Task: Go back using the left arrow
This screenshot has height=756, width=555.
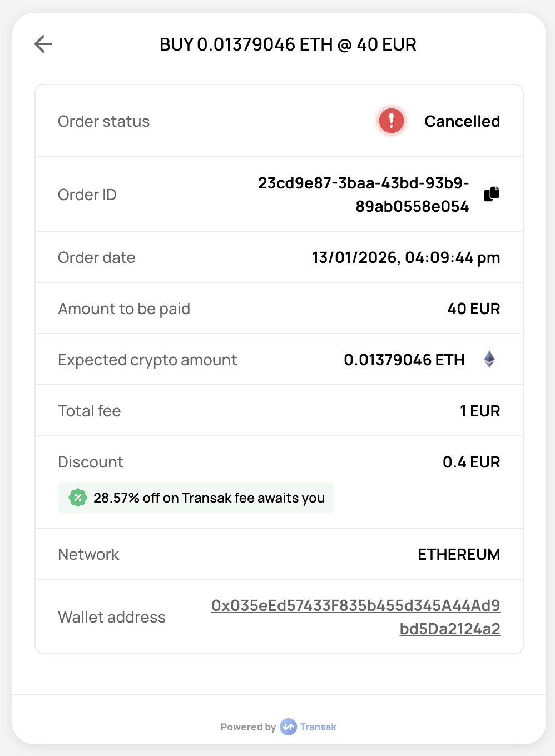Action: click(43, 44)
